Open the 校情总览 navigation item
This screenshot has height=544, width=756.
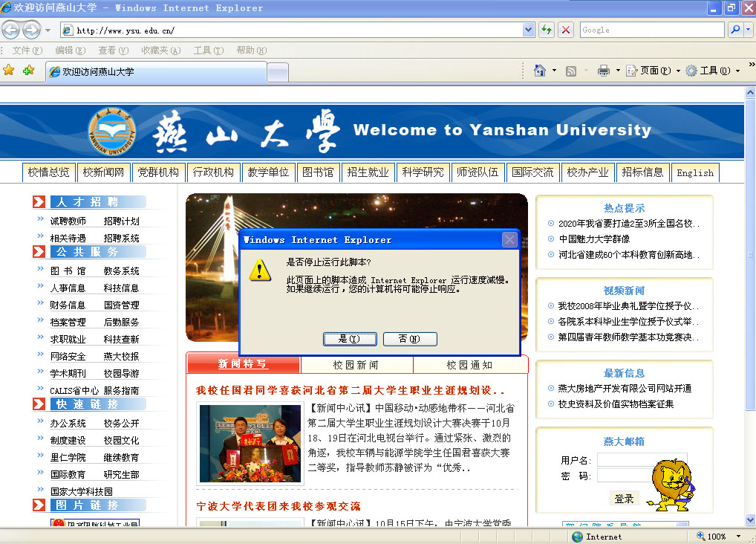(x=49, y=172)
